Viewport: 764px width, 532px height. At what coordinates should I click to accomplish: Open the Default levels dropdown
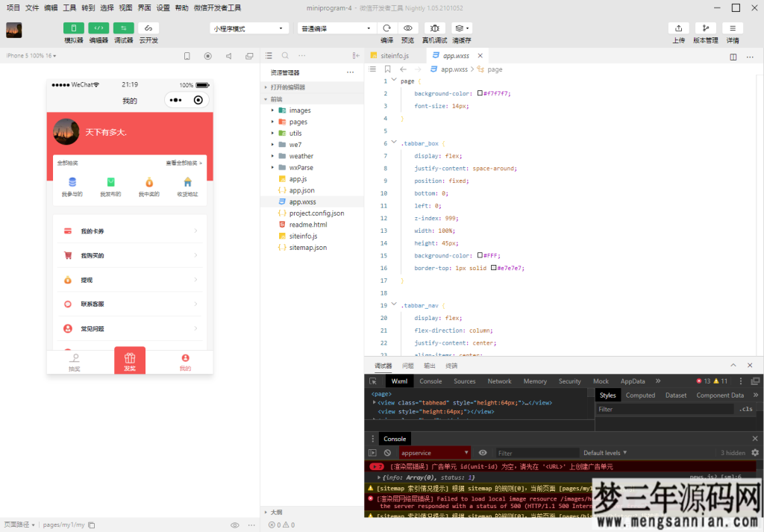tap(604, 453)
